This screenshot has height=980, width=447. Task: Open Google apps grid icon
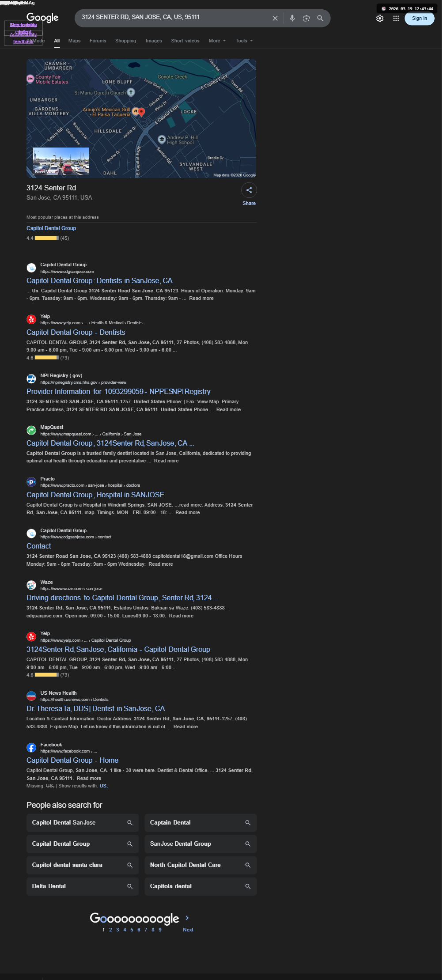396,19
